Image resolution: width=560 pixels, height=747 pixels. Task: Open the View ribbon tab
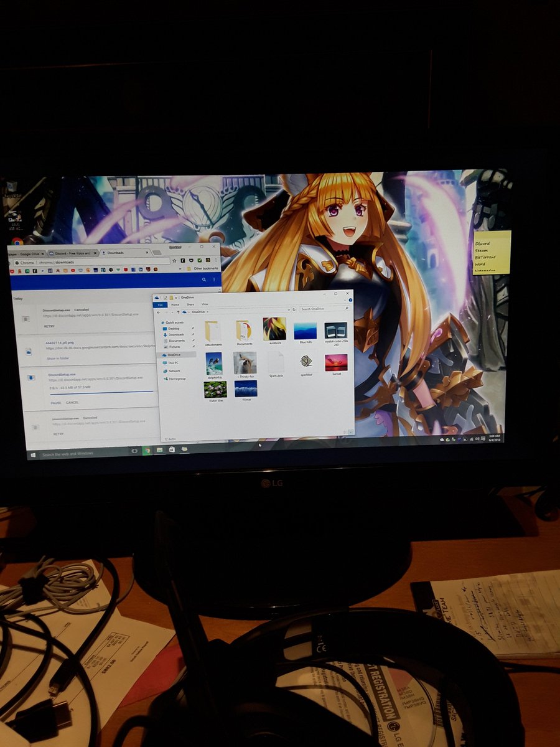tap(205, 304)
